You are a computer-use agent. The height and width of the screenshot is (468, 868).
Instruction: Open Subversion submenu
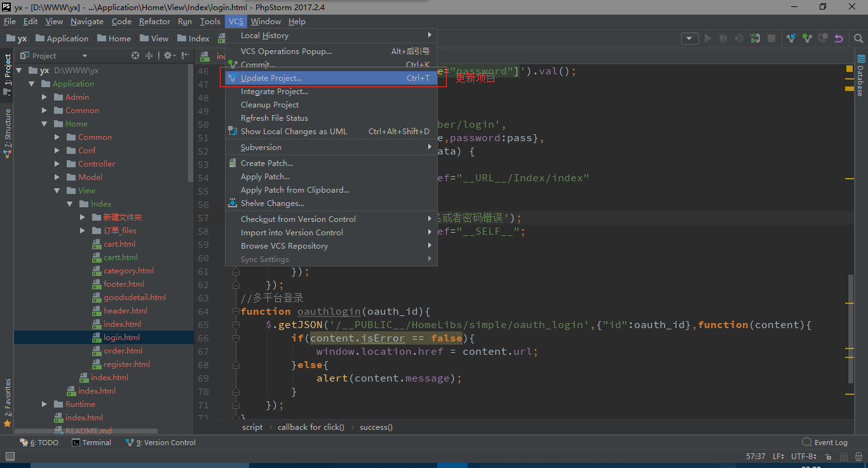(330, 148)
